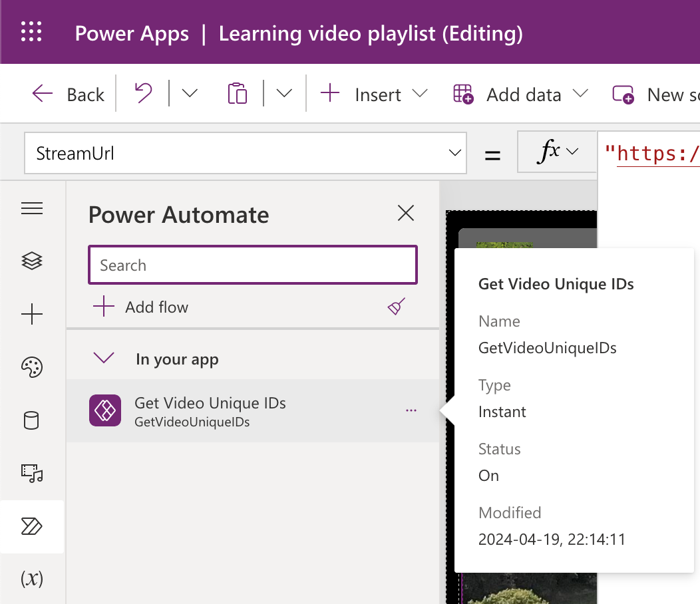Image resolution: width=700 pixels, height=604 pixels.
Task: Collapse the In your app section
Action: [104, 358]
